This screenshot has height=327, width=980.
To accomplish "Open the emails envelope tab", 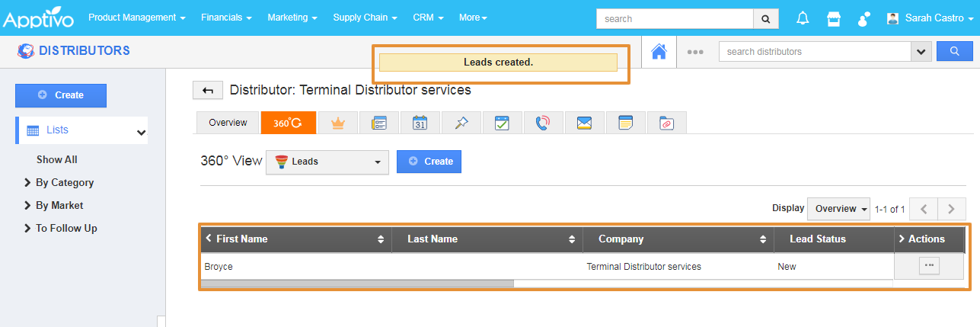I will 584,123.
